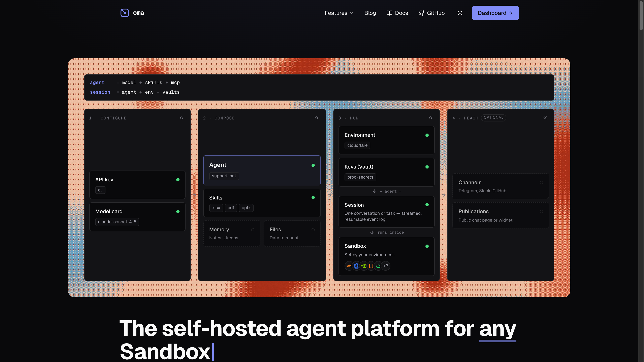The image size is (644, 362).
Task: Click the green status dot on Keys (Vault)
Action: click(427, 167)
